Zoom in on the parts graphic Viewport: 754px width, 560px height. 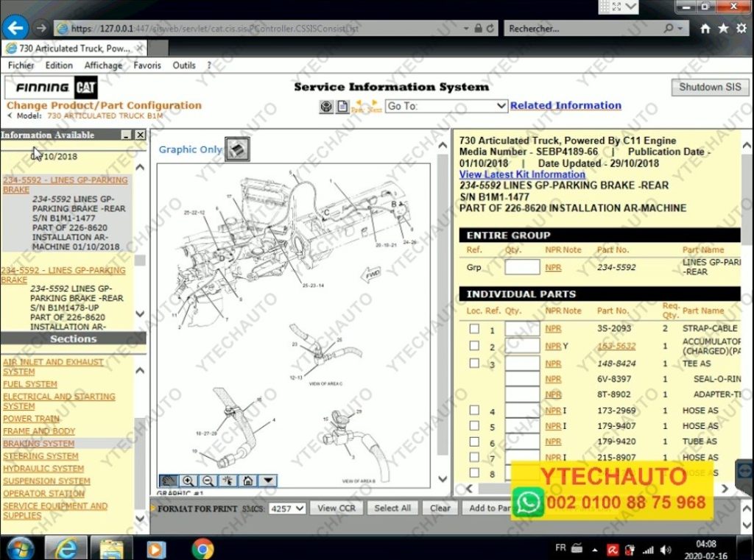pos(188,481)
